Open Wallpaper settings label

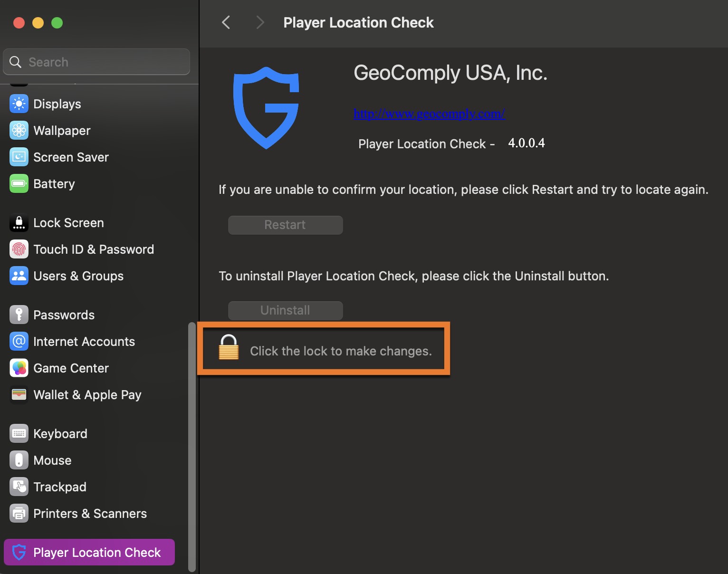62,131
